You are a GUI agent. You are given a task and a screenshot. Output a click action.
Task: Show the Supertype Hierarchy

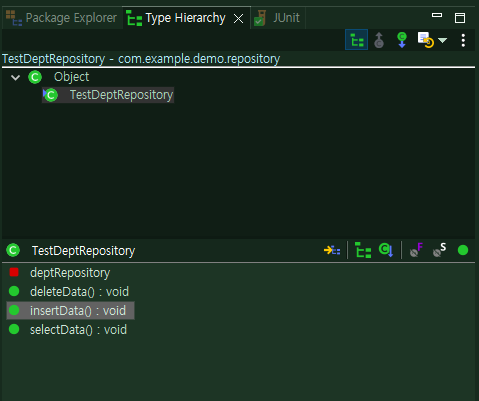[x=379, y=40]
